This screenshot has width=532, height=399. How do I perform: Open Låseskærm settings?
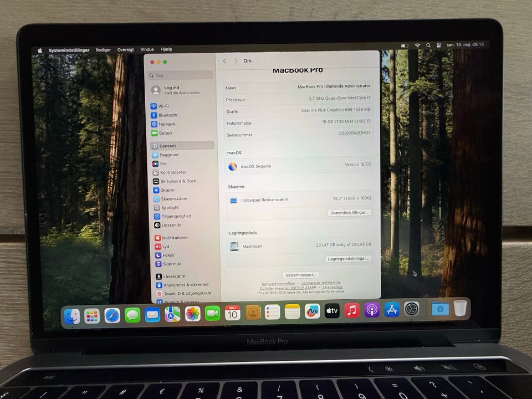171,276
